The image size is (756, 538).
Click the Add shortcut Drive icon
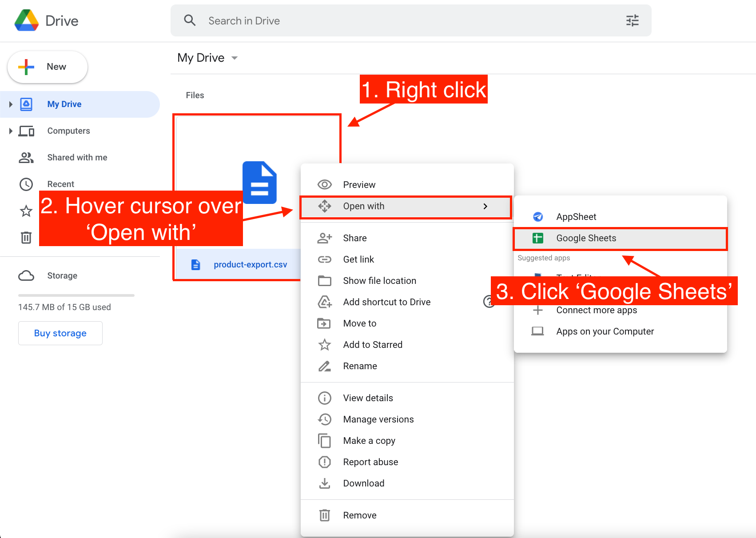[325, 302]
